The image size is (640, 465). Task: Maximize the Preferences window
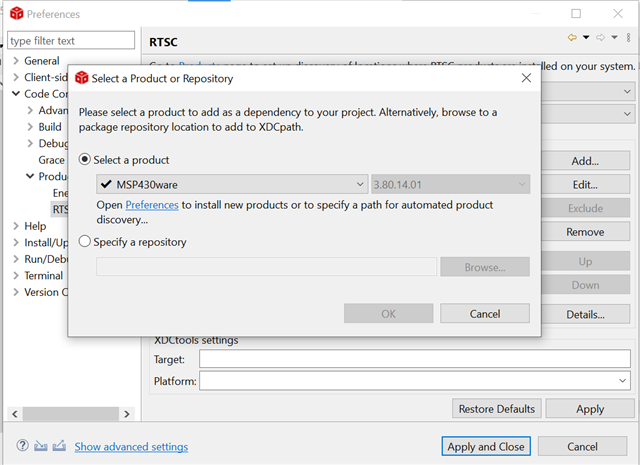coord(576,15)
